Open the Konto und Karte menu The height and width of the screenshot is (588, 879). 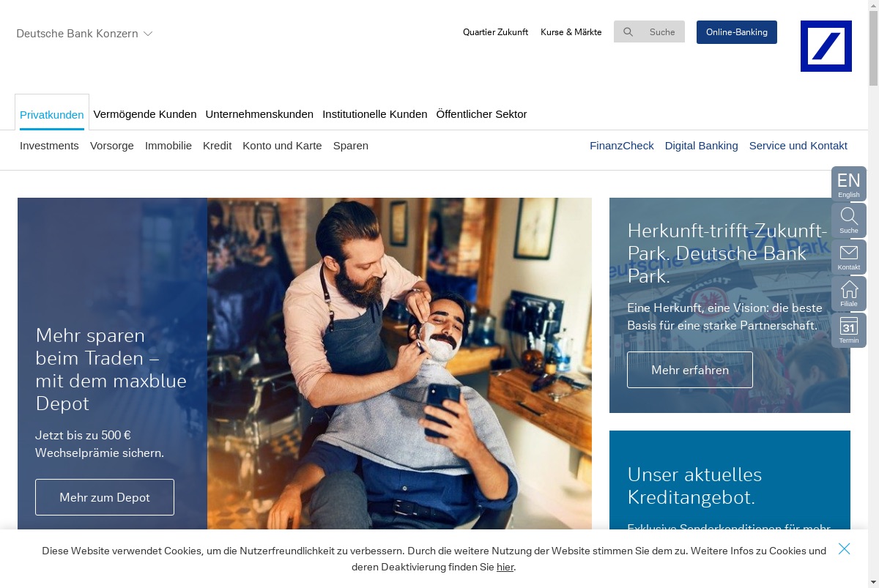click(282, 146)
